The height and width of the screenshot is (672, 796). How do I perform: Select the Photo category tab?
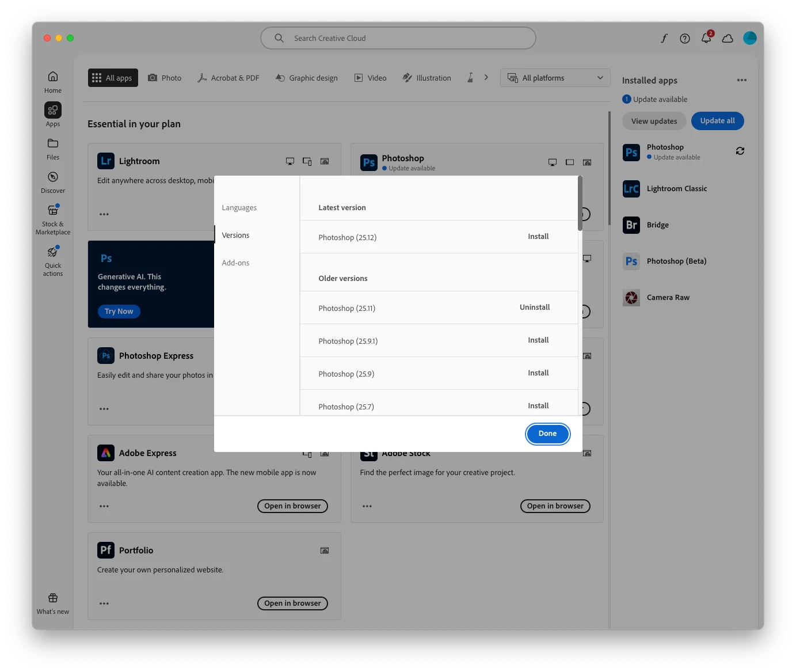click(165, 78)
